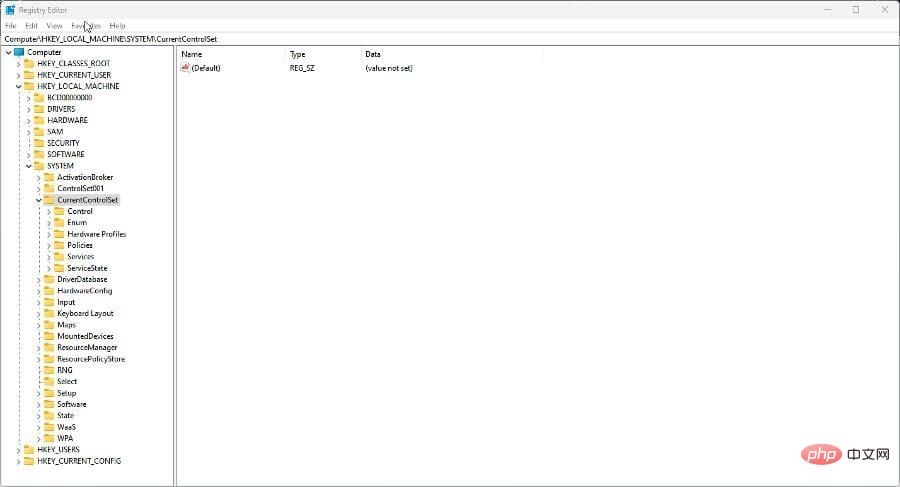
Task: Click the Keyboard Layout folder icon
Action: [x=49, y=313]
